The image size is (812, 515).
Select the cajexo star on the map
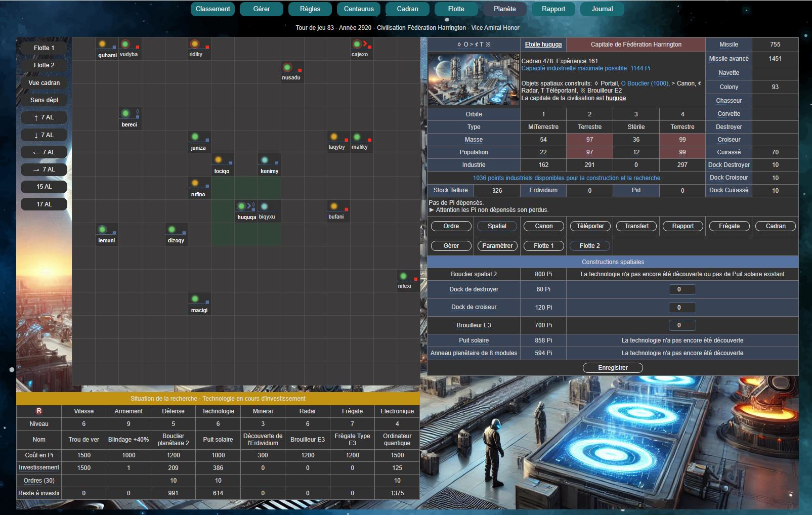(357, 44)
